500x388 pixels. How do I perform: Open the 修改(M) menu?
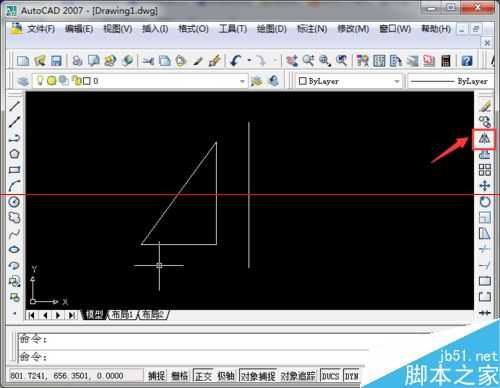tap(353, 29)
